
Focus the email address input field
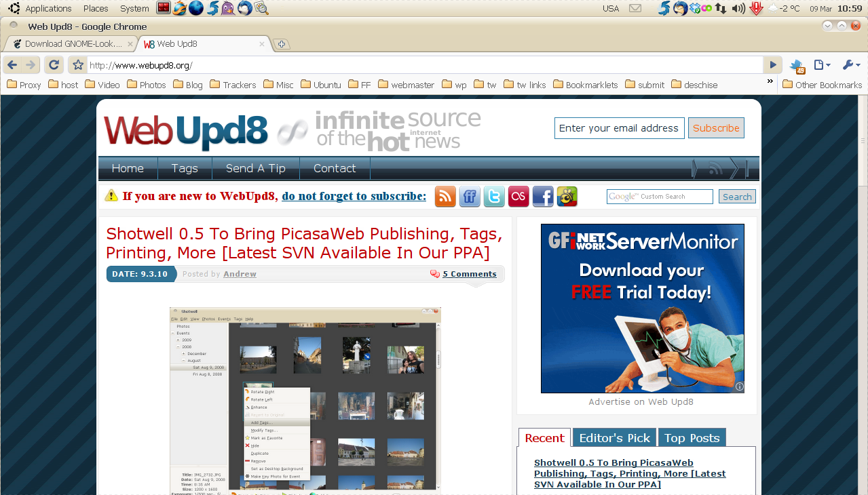(x=619, y=128)
